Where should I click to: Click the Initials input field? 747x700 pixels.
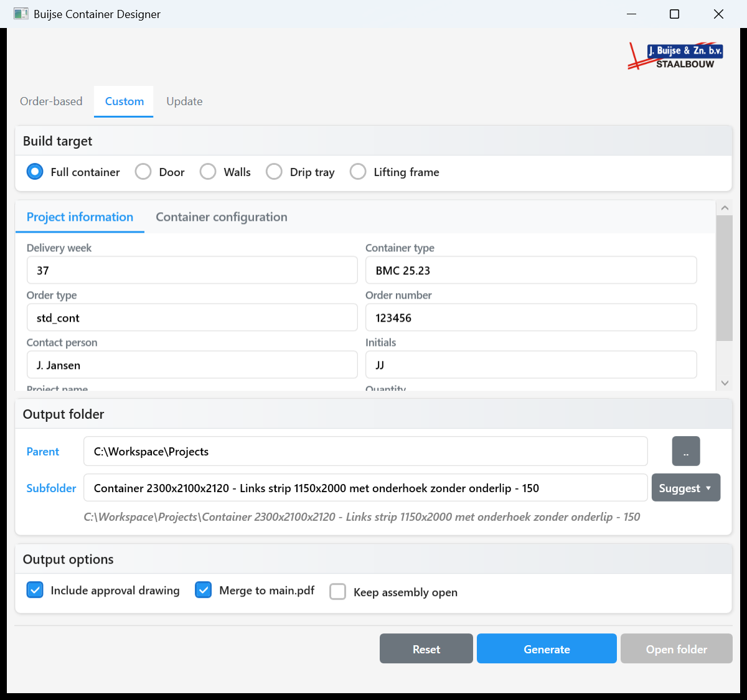pyautogui.click(x=531, y=365)
